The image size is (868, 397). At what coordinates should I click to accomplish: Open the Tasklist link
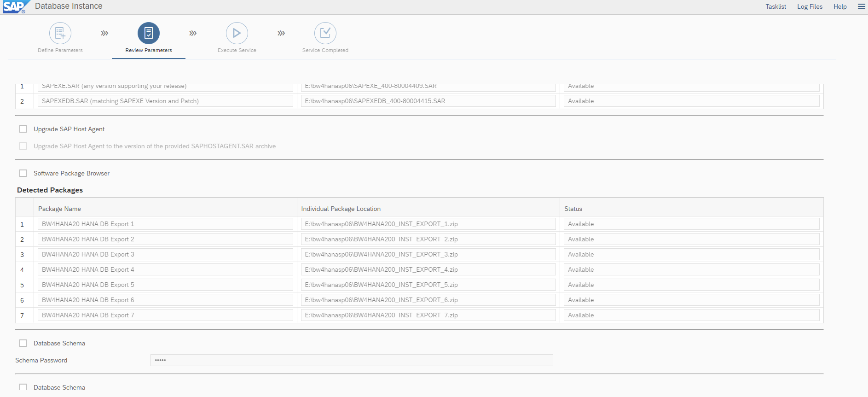point(776,6)
